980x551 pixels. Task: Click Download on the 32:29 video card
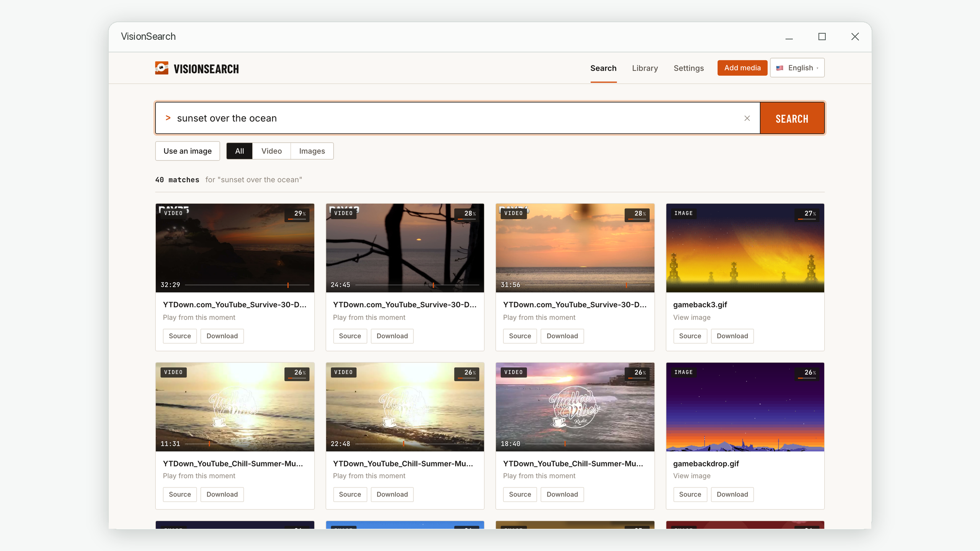click(x=222, y=336)
